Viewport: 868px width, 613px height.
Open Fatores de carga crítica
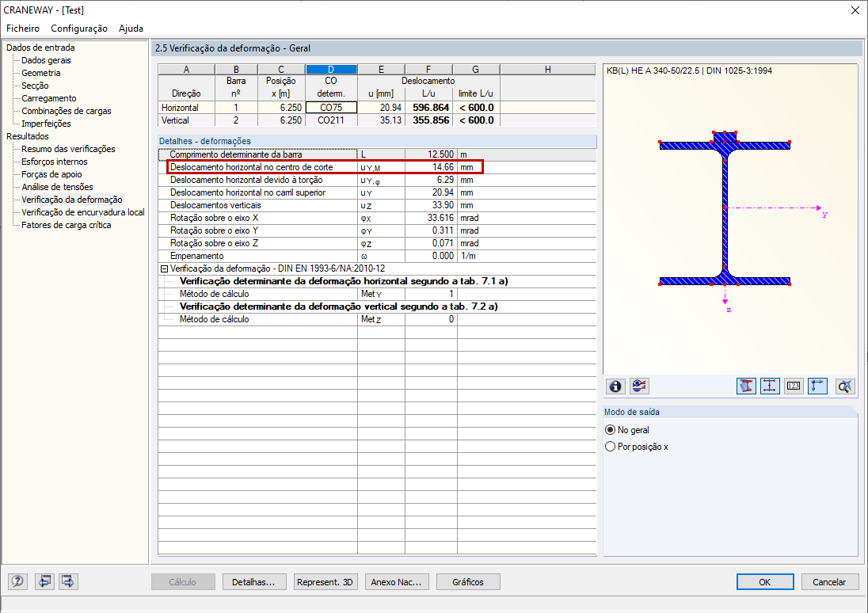66,226
